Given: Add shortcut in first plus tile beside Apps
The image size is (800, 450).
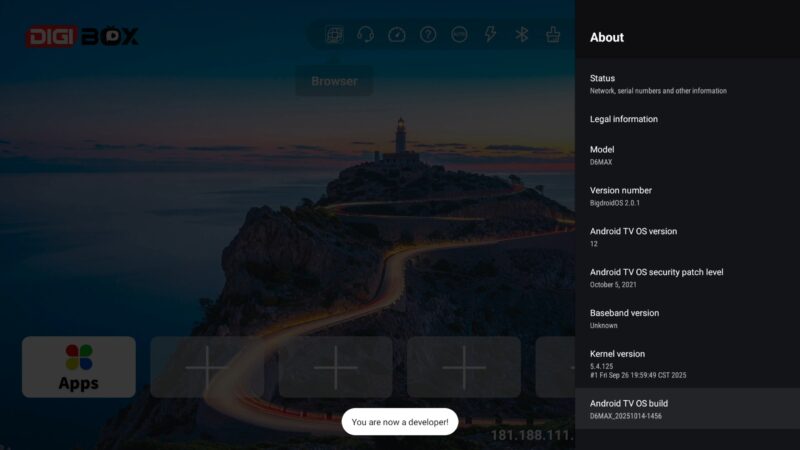Looking at the screenshot, I should click(x=207, y=367).
